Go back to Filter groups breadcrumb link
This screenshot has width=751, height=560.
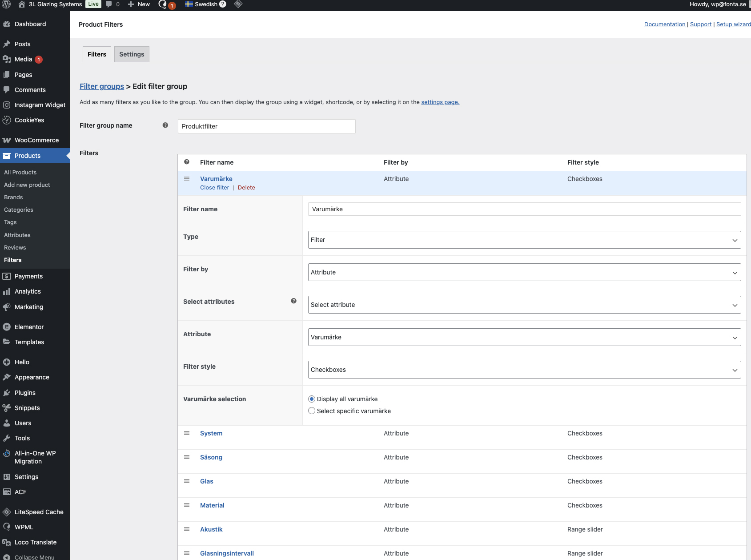coord(102,86)
